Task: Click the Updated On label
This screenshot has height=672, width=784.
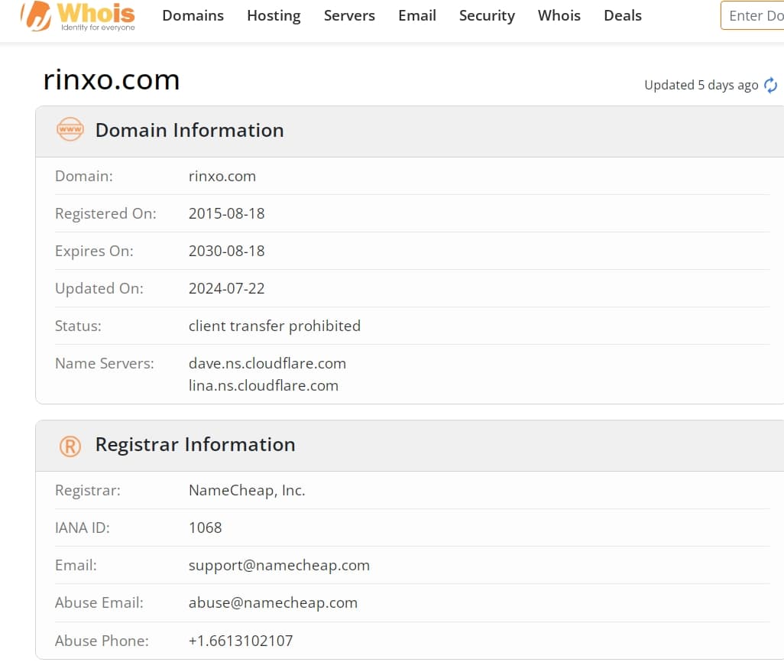Action: point(99,289)
